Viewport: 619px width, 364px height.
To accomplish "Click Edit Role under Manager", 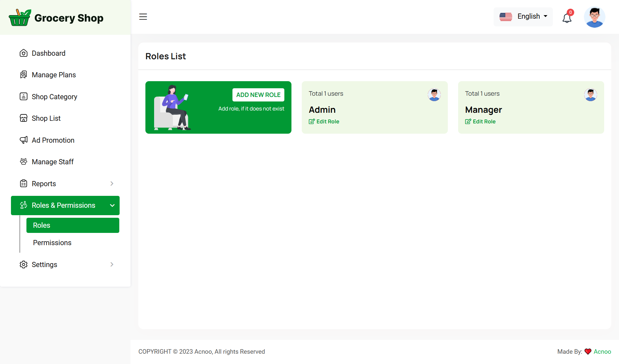I will (480, 121).
